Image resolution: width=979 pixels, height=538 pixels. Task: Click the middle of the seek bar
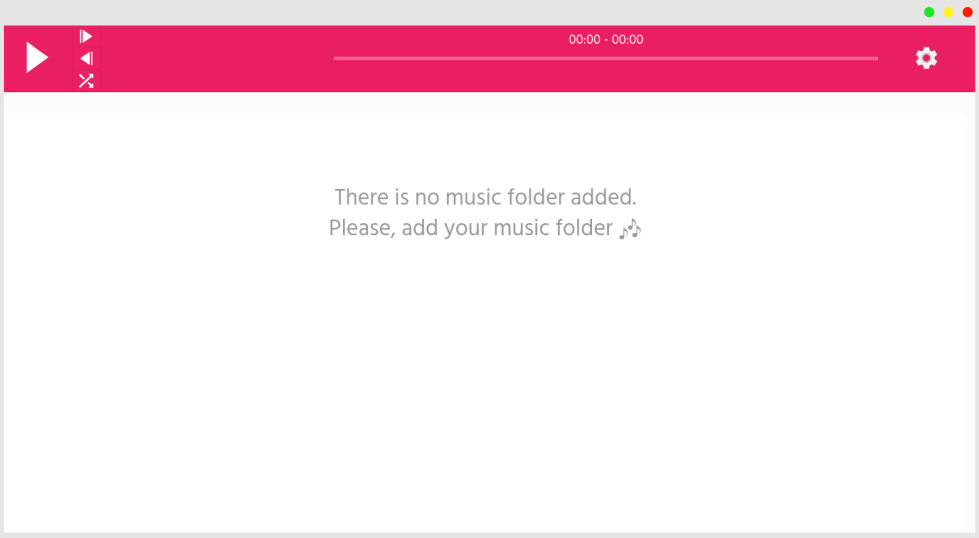[x=606, y=58]
